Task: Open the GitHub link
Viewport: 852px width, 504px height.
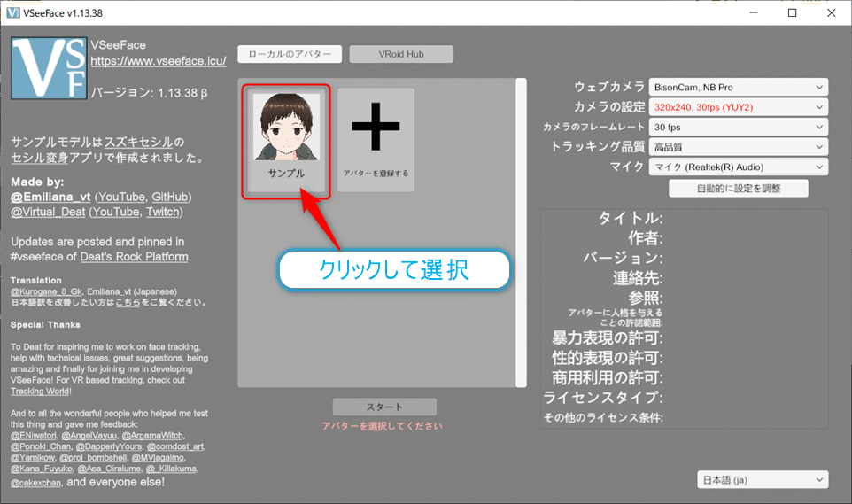Action: (x=169, y=197)
